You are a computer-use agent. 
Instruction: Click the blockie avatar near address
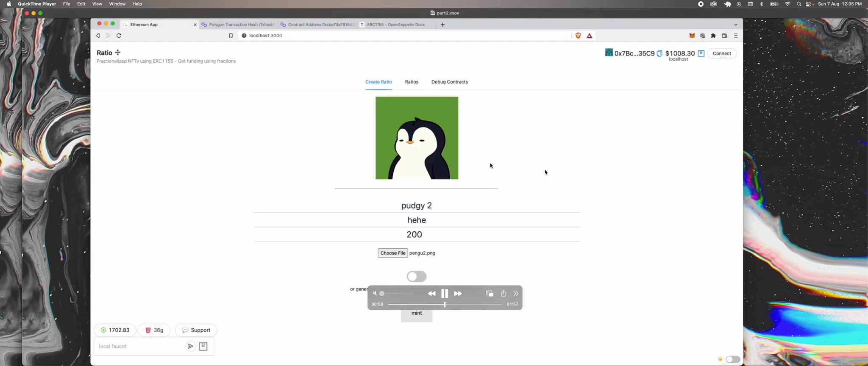click(x=609, y=53)
